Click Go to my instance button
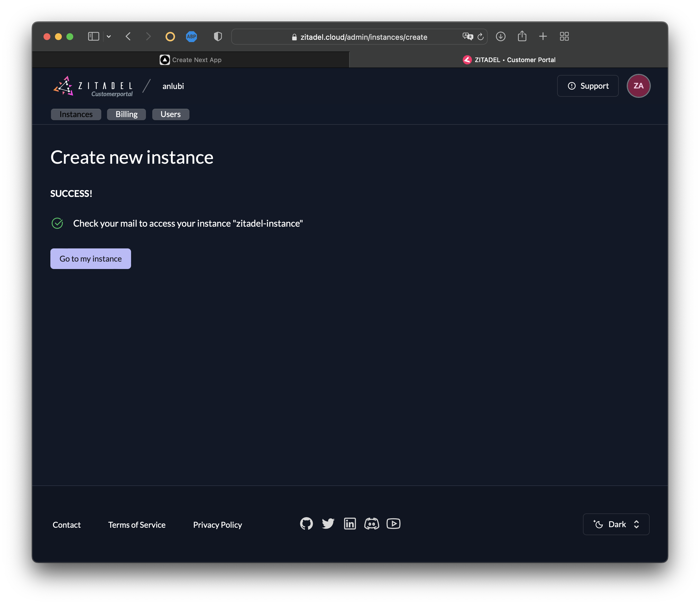The image size is (700, 605). [x=90, y=258]
